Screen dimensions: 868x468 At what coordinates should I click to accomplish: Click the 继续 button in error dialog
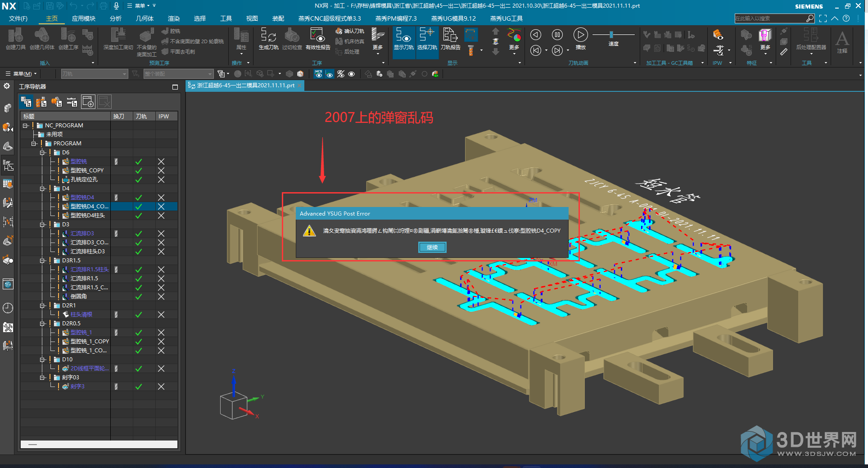tap(432, 247)
